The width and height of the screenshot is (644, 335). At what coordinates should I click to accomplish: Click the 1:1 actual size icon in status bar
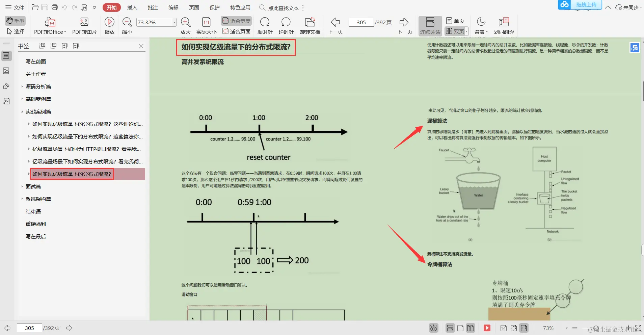click(x=503, y=328)
